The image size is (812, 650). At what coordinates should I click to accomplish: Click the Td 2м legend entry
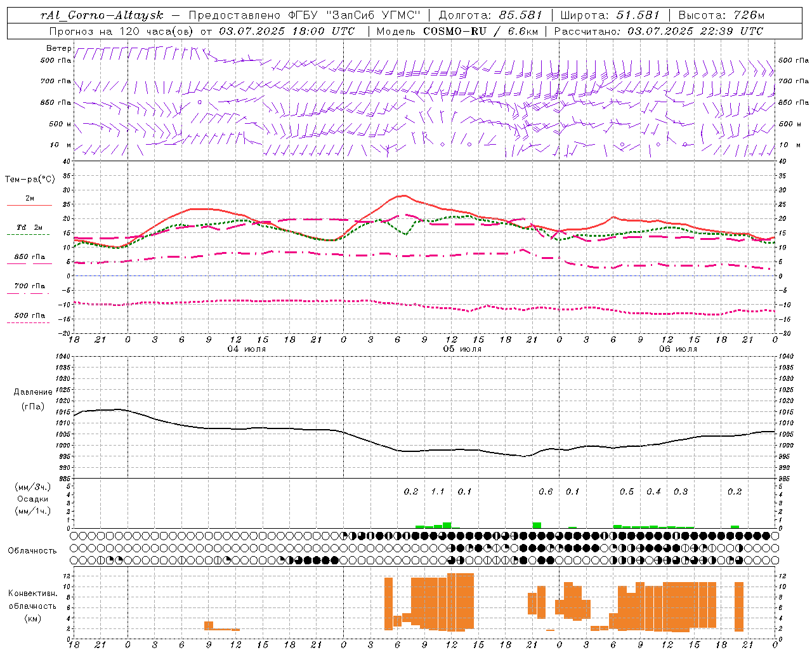click(x=30, y=227)
